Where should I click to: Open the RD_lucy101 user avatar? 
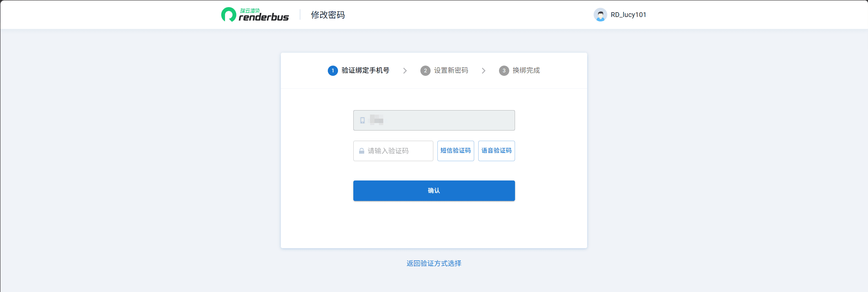point(600,15)
